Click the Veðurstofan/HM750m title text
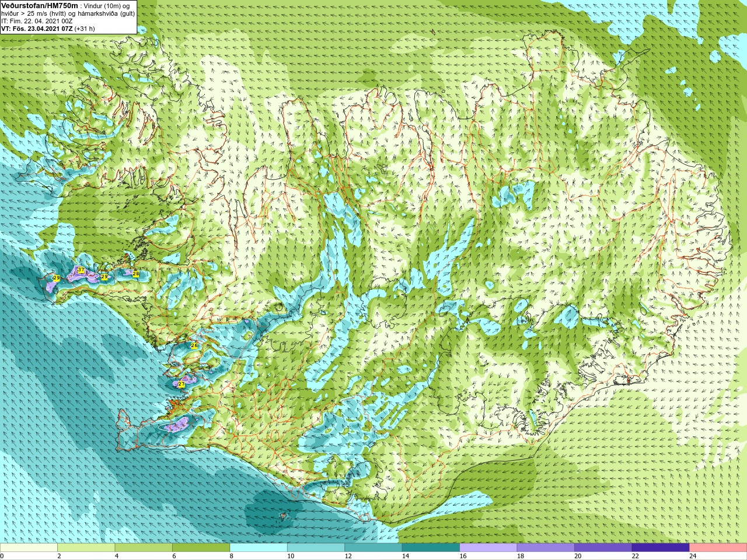This screenshot has width=747, height=560. (x=40, y=6)
